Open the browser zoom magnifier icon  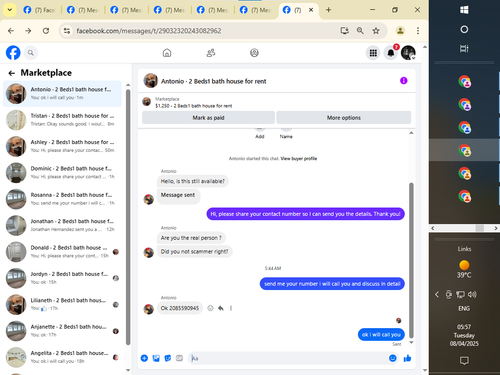pos(360,31)
